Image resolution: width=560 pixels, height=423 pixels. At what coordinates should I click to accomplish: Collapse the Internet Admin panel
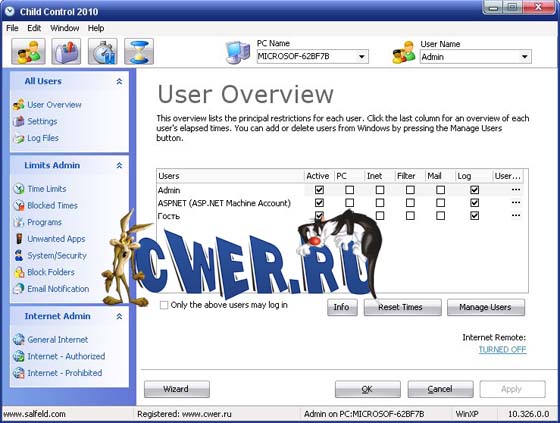point(119,316)
